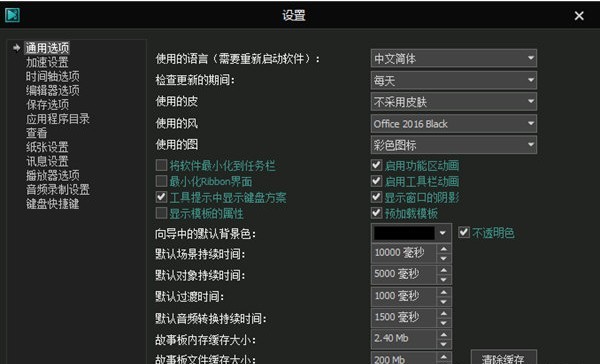This screenshot has height=364, width=600.
Task: Enable 显示模板的属性 checkbox
Action: (x=161, y=213)
